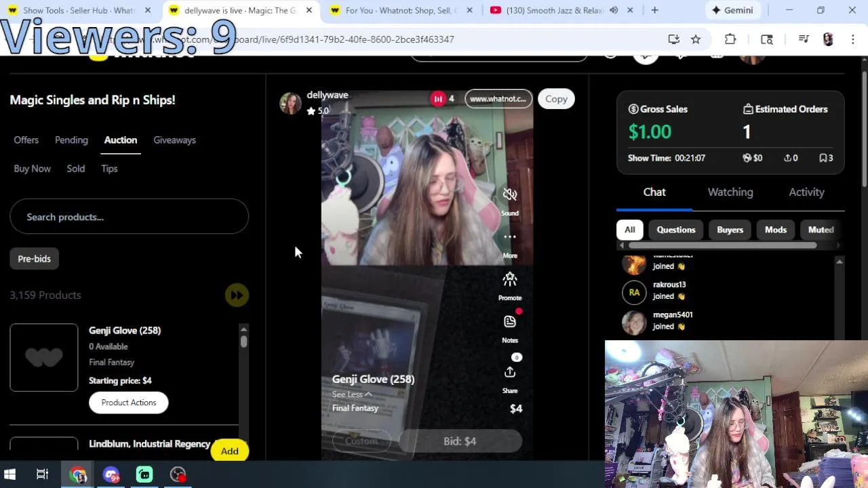This screenshot has height=488, width=868.
Task: Open the Notes icon
Action: pos(510,321)
